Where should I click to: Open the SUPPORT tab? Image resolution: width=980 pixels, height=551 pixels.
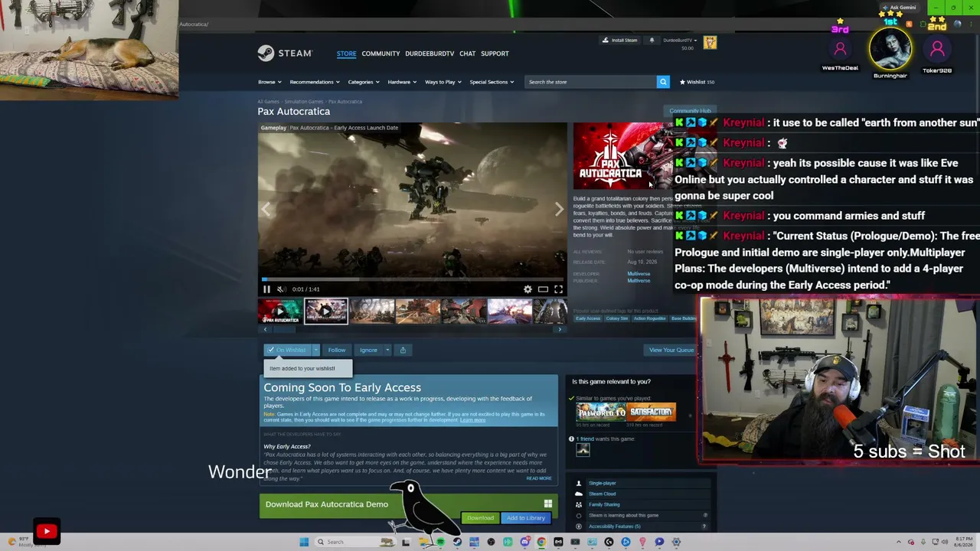(495, 54)
